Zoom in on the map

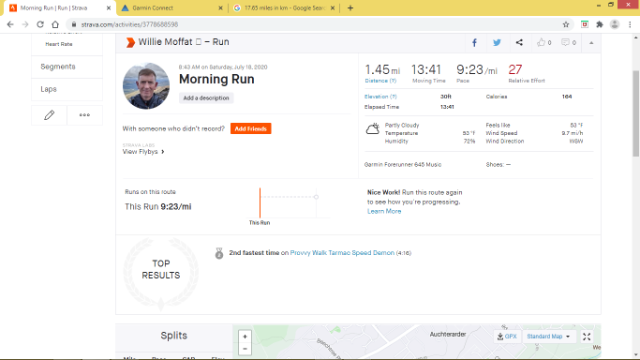245,337
